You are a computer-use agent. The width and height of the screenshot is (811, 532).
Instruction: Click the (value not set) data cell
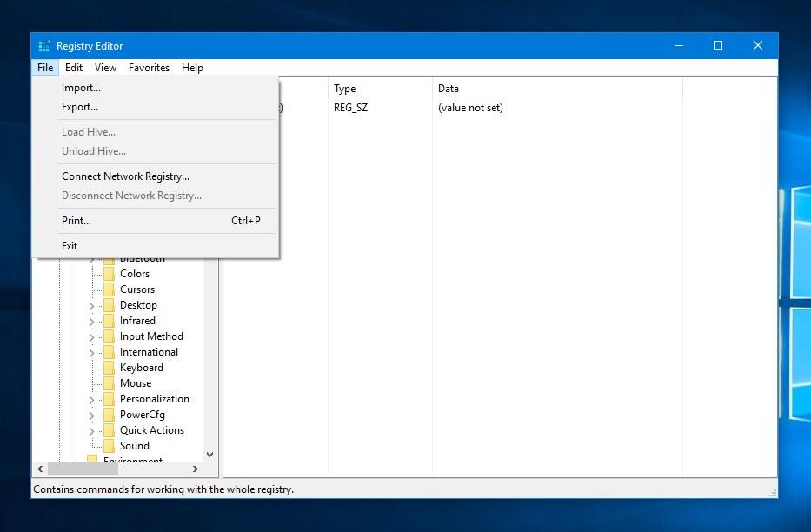[470, 108]
